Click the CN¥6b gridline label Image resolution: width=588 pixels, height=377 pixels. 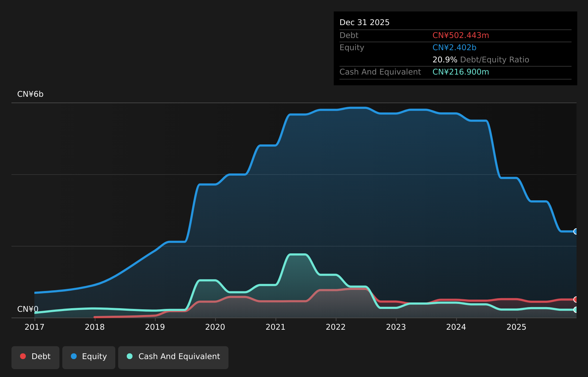30,94
